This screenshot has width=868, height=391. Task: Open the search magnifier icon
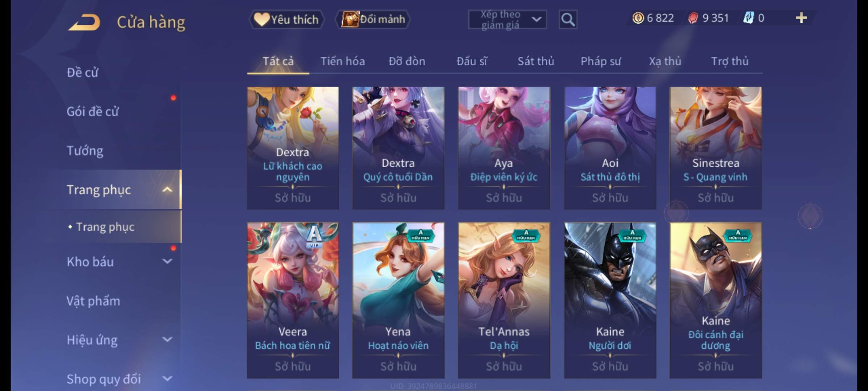tap(568, 20)
